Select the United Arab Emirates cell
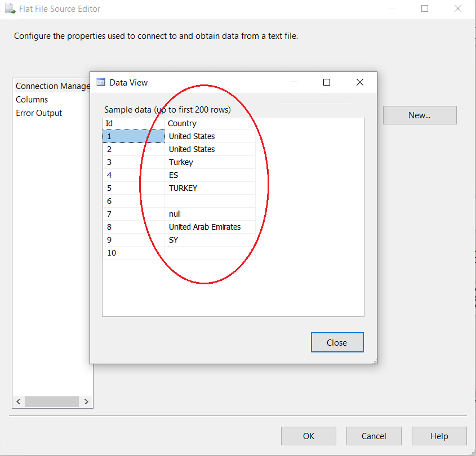 (205, 227)
